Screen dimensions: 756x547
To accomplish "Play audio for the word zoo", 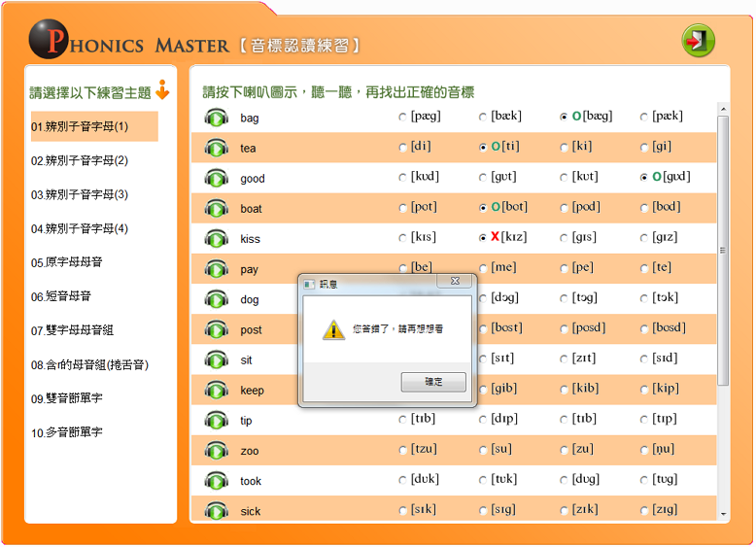I will click(x=216, y=451).
